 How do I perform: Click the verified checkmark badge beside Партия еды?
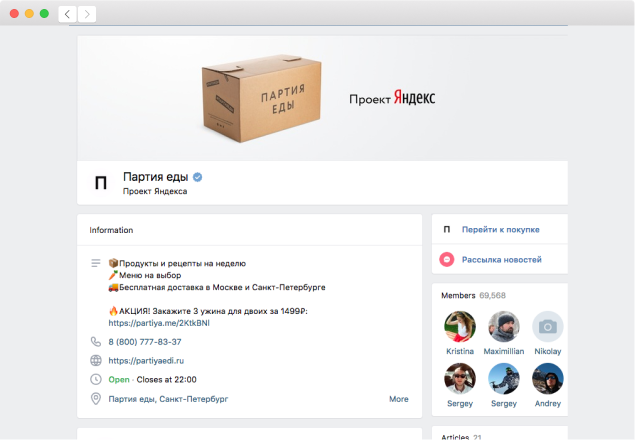point(198,177)
